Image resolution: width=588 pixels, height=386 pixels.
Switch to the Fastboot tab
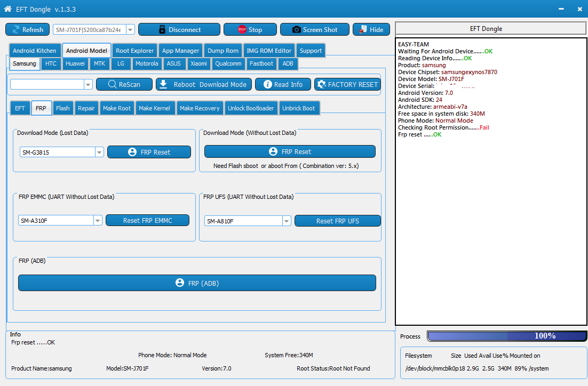click(x=261, y=63)
